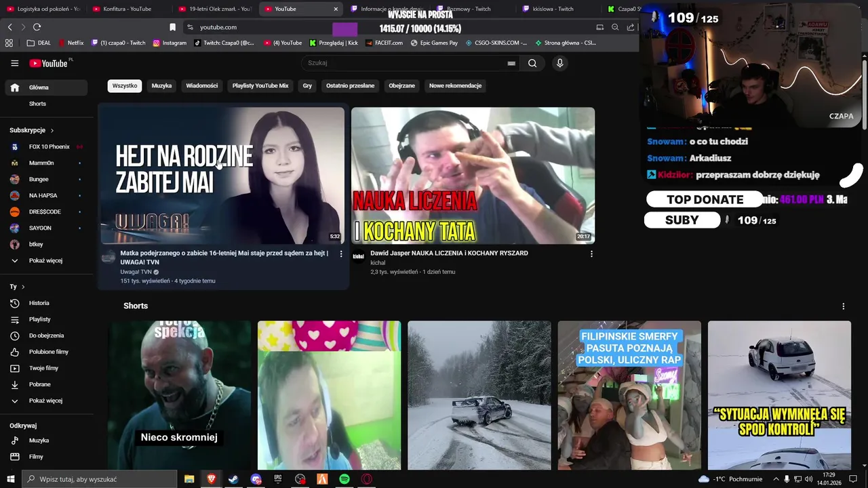
Task: Open DRE$$CODE subscription channel
Action: point(45,211)
